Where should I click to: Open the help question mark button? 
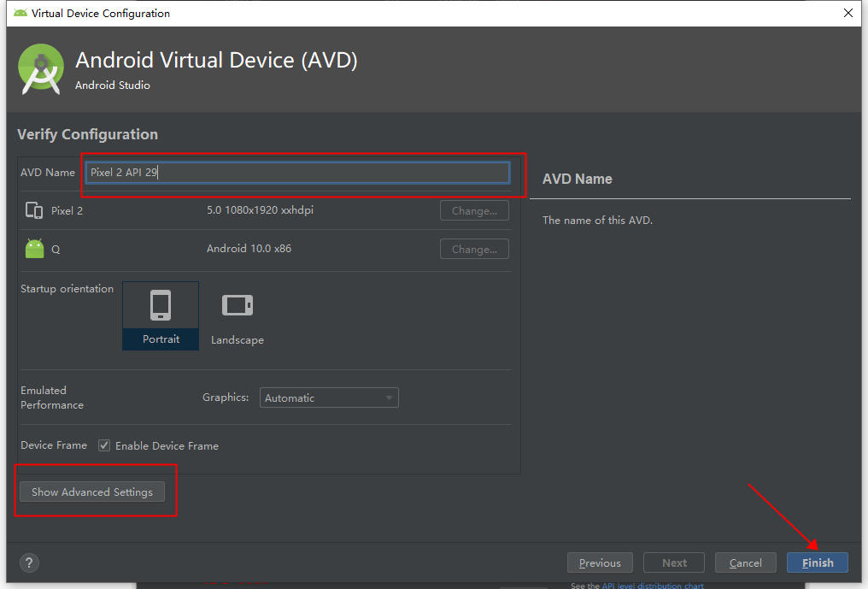[x=29, y=563]
